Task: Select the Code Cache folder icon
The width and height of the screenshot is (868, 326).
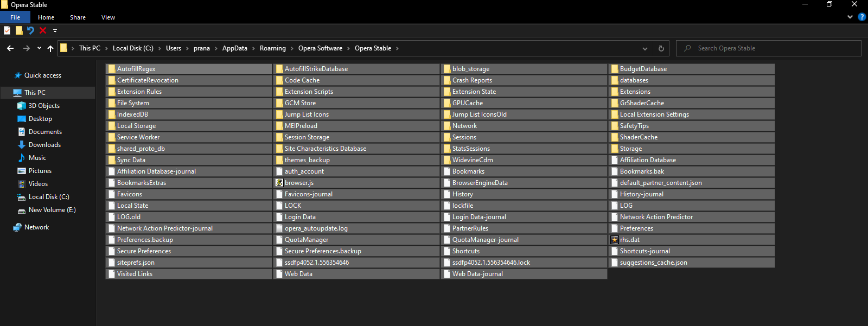Action: 279,80
